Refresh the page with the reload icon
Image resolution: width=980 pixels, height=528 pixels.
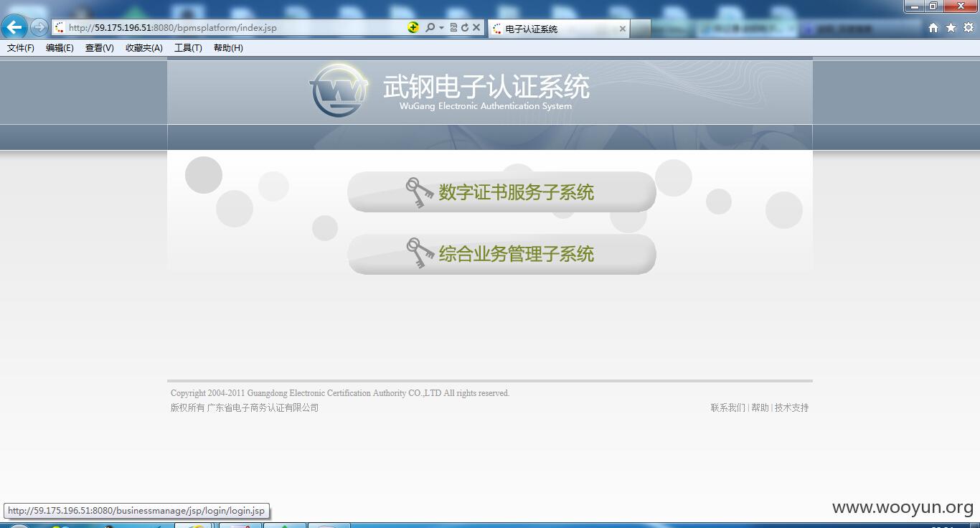(x=464, y=27)
